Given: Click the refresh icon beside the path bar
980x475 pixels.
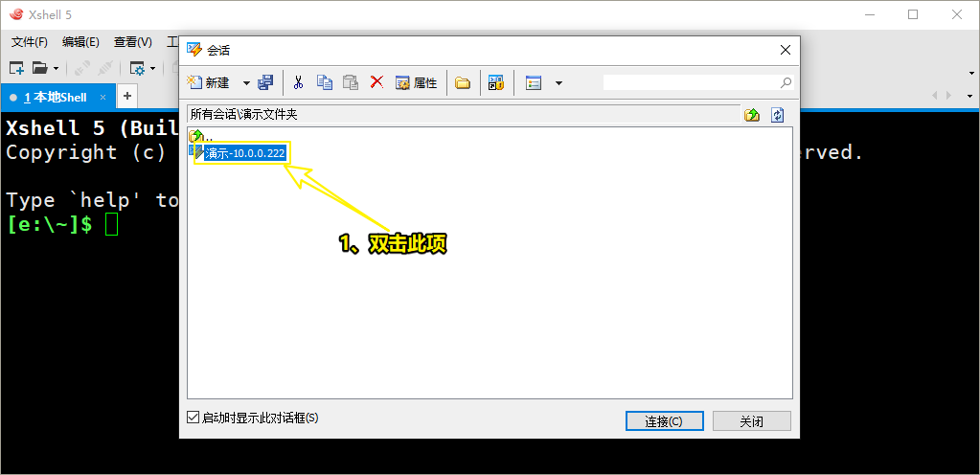Looking at the screenshot, I should click(x=778, y=115).
